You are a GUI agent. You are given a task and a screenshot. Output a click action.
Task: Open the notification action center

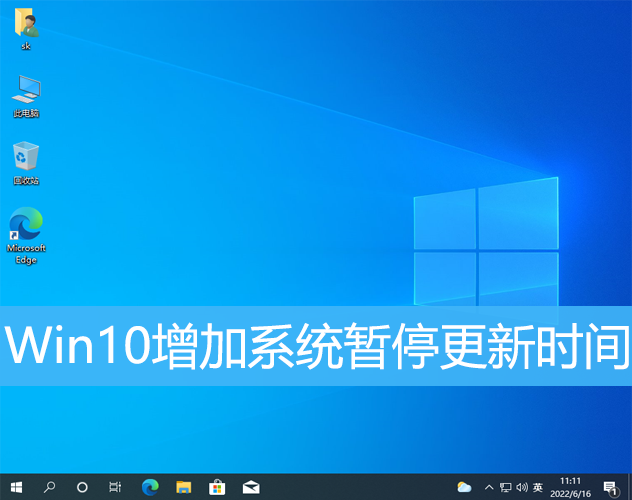point(610,487)
